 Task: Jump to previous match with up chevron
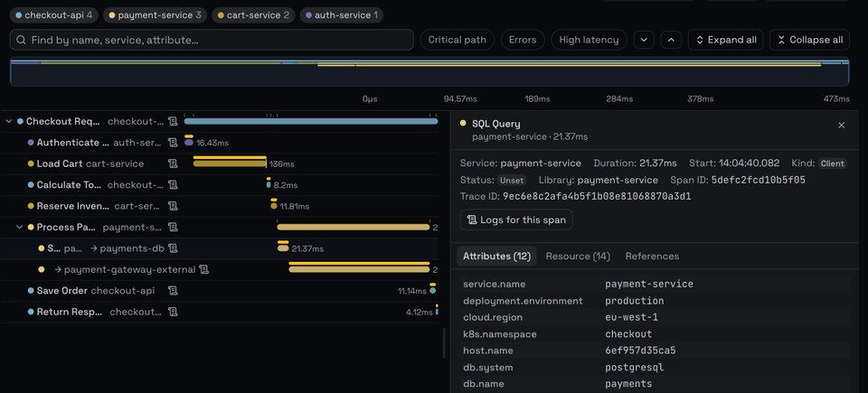[671, 40]
